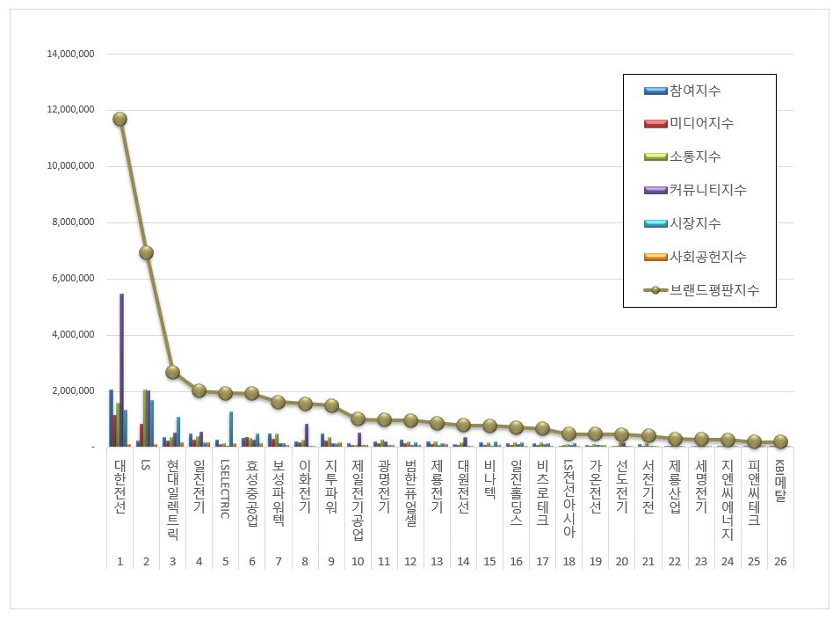840x619 pixels.
Task: Select the green 소통지수 legend marker
Action: point(655,157)
